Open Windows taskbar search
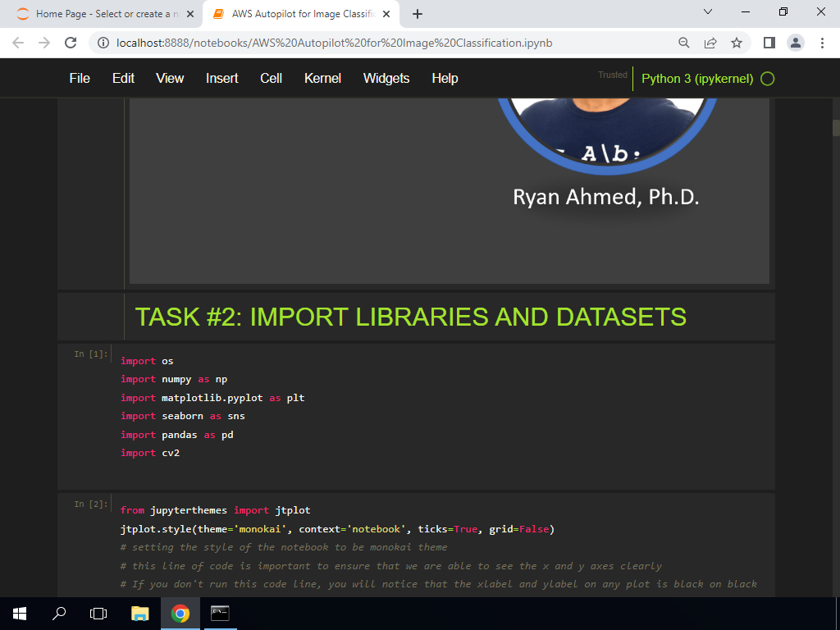840x630 pixels. coord(59,614)
